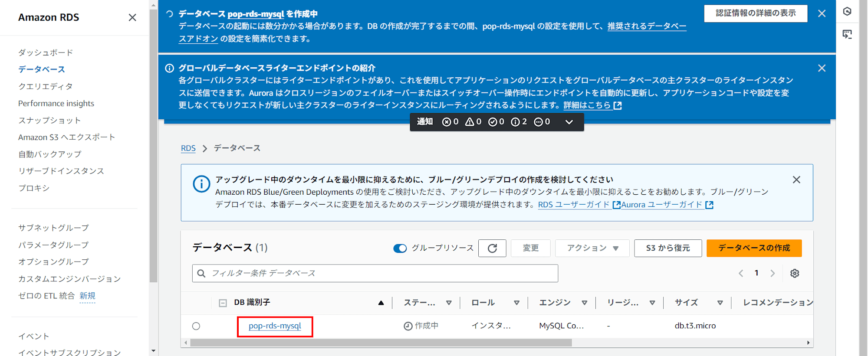Image resolution: width=868 pixels, height=356 pixels.
Task: Open the アクション dropdown
Action: point(592,248)
